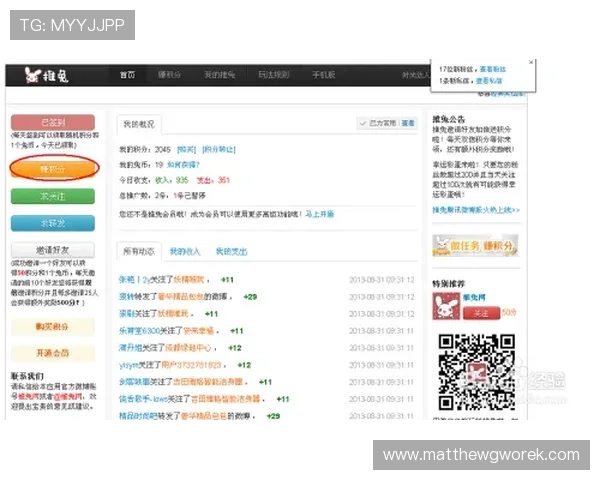Screen dimensions: 600x480
Task: Click 查看 link beside the checkmark status
Action: [408, 123]
